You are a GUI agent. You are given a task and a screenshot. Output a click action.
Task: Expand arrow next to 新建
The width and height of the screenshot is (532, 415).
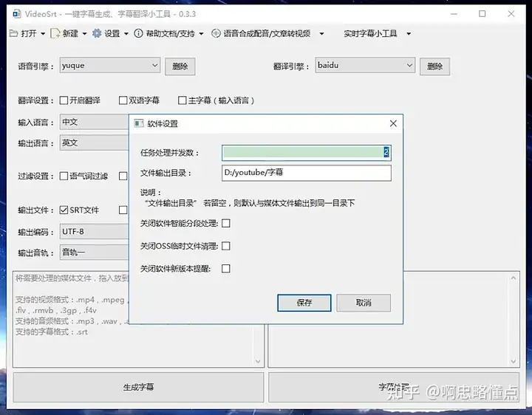click(84, 33)
